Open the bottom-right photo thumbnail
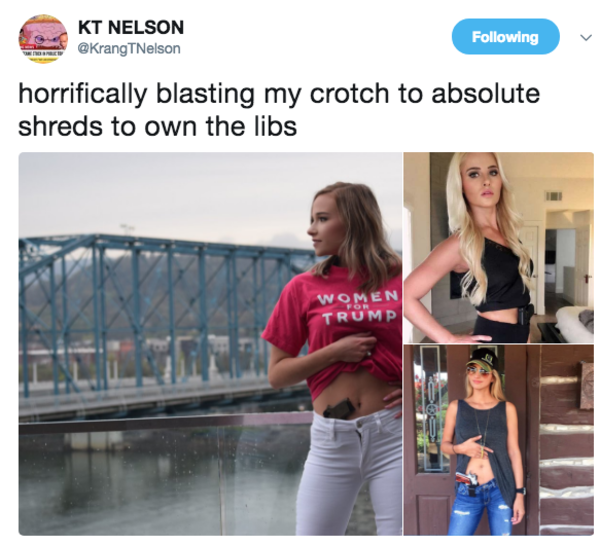Image resolution: width=600 pixels, height=546 pixels. pyautogui.click(x=499, y=440)
